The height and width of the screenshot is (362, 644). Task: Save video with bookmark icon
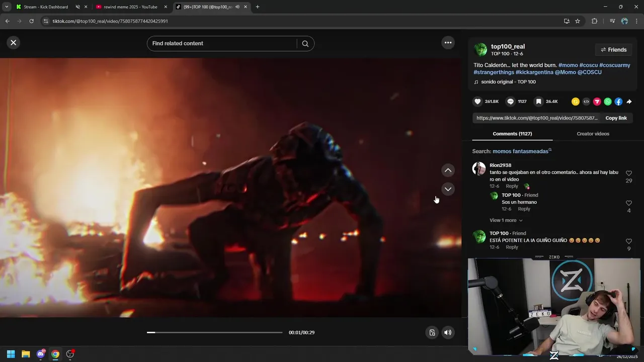pyautogui.click(x=538, y=102)
